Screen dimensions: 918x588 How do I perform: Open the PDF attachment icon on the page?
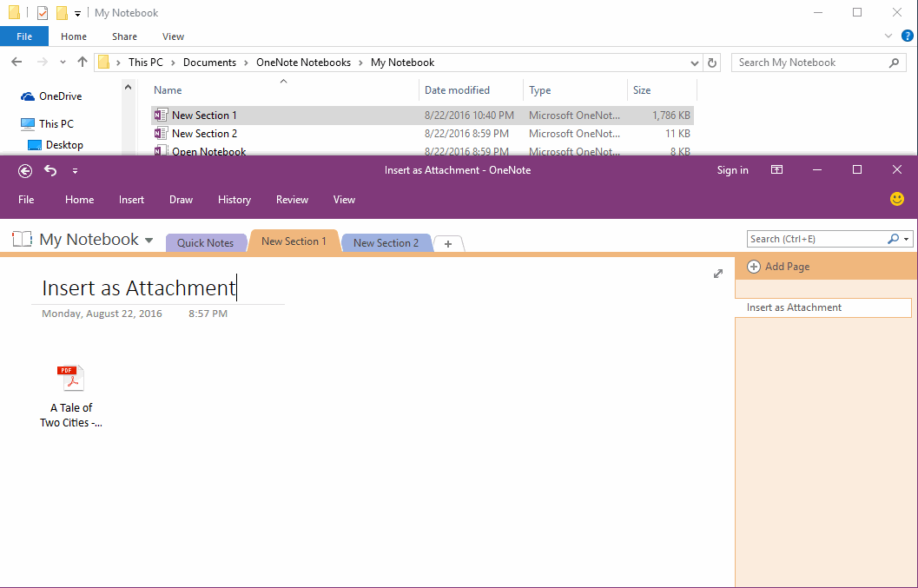[72, 378]
